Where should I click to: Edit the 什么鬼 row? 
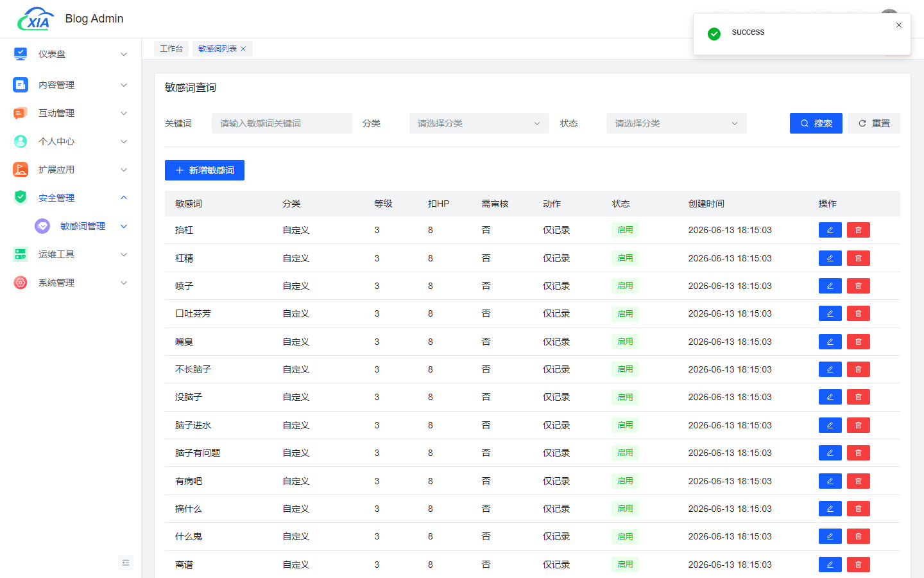[830, 536]
